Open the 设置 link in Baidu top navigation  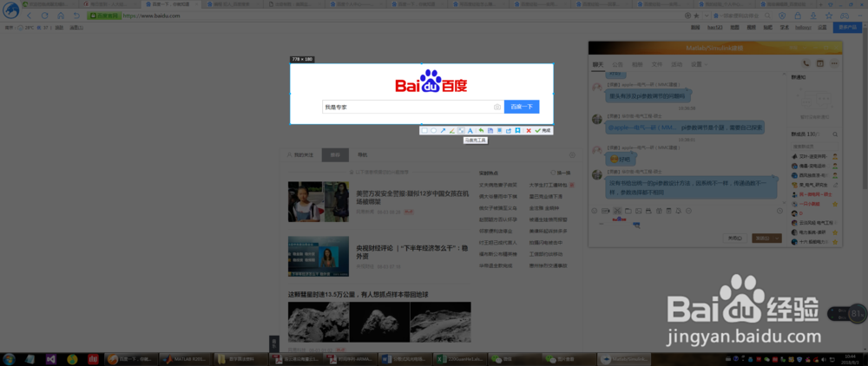[822, 27]
